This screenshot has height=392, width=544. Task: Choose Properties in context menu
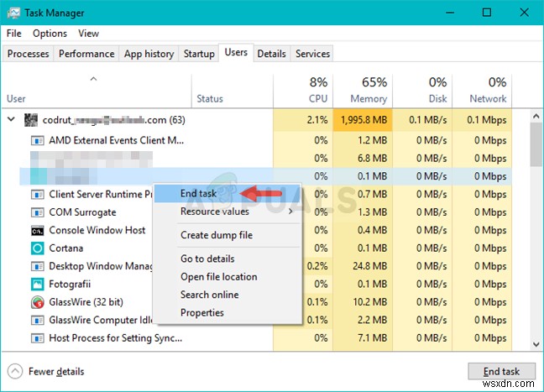[228, 313]
